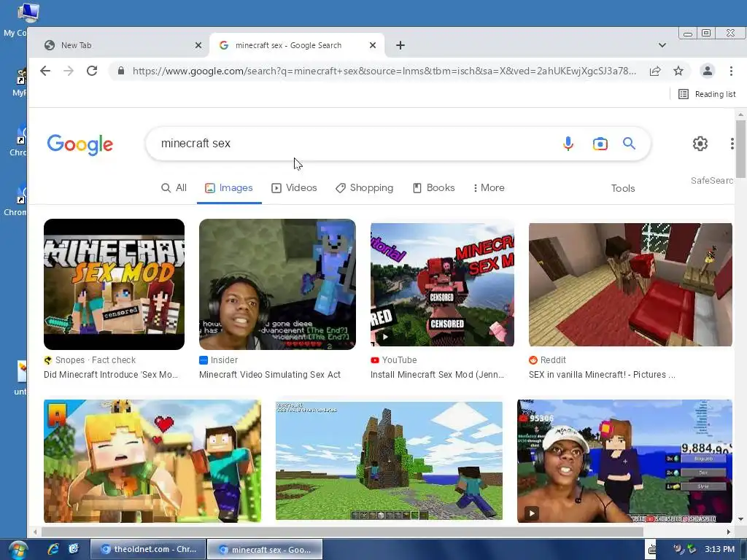Open the Snopes Fact check result title
Viewport: 747px width, 560px height.
(111, 374)
